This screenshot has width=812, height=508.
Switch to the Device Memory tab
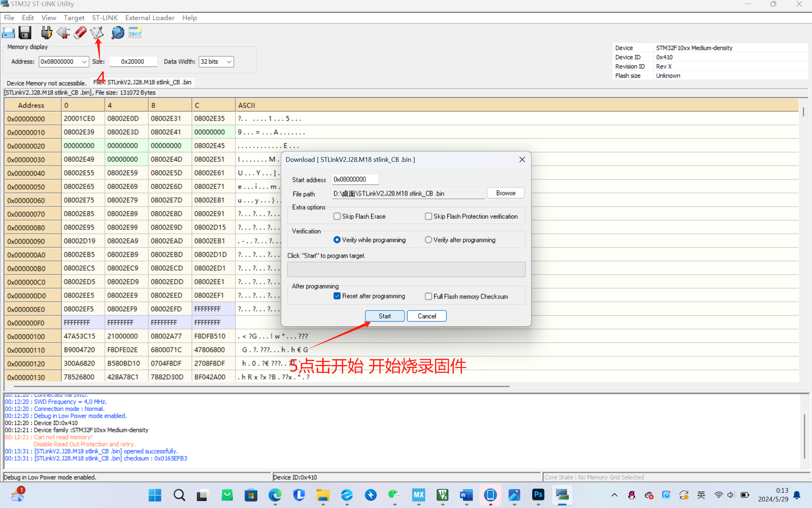(46, 83)
